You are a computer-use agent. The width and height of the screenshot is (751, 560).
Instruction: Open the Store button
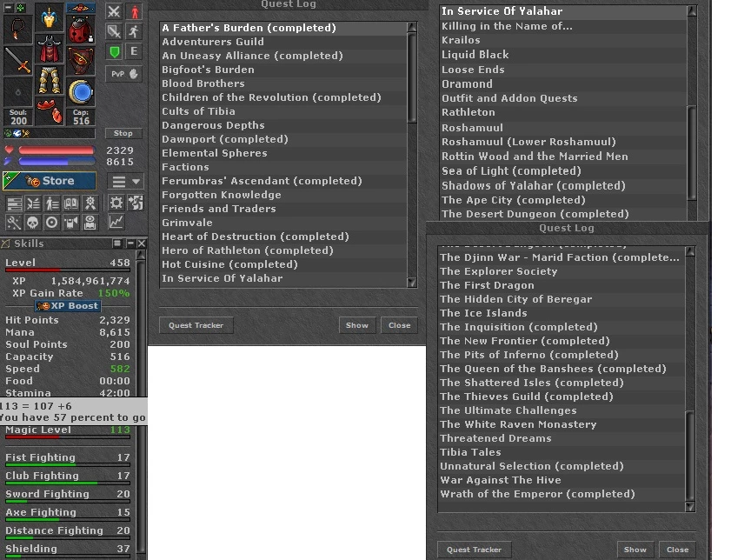[50, 181]
